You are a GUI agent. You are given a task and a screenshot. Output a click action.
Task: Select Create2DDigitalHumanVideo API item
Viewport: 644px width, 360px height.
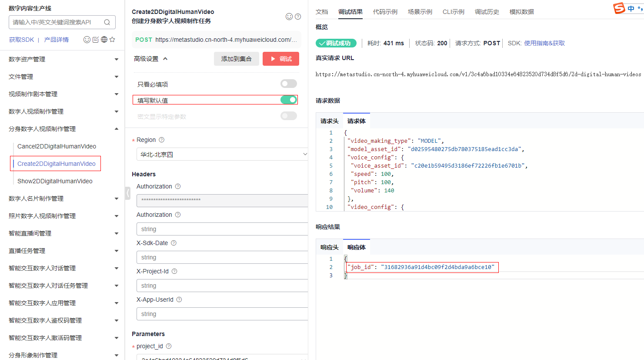tap(57, 164)
